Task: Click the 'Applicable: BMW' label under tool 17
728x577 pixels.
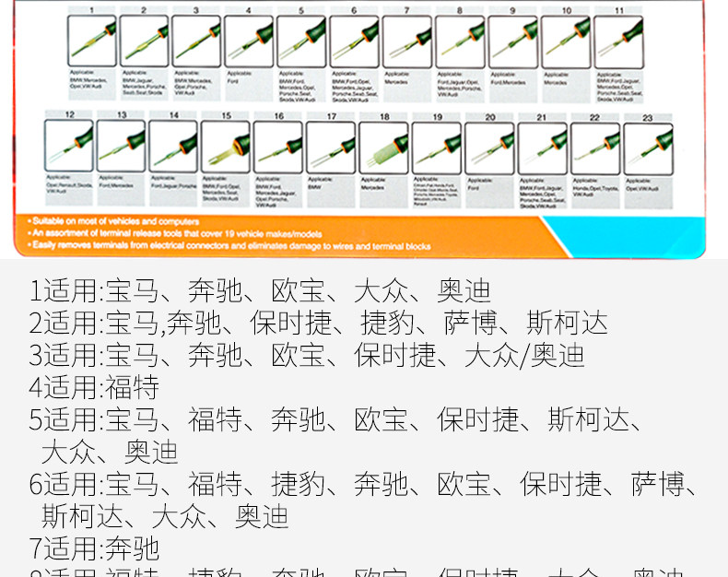Action: [x=321, y=183]
